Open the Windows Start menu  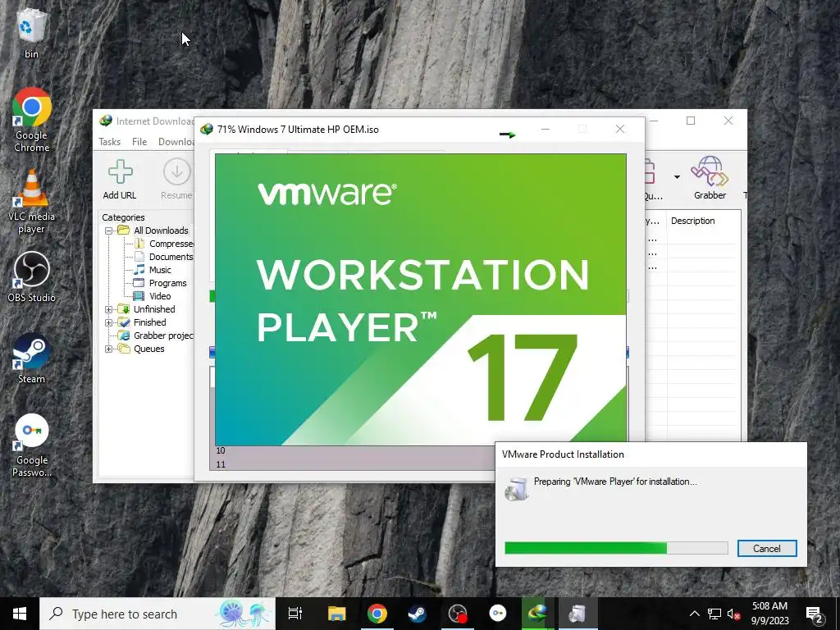[20, 614]
